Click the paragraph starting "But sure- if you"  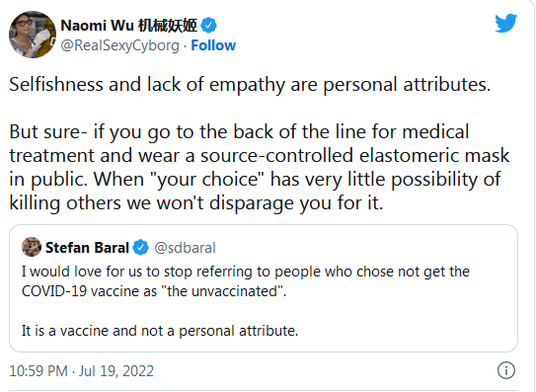tap(260, 167)
